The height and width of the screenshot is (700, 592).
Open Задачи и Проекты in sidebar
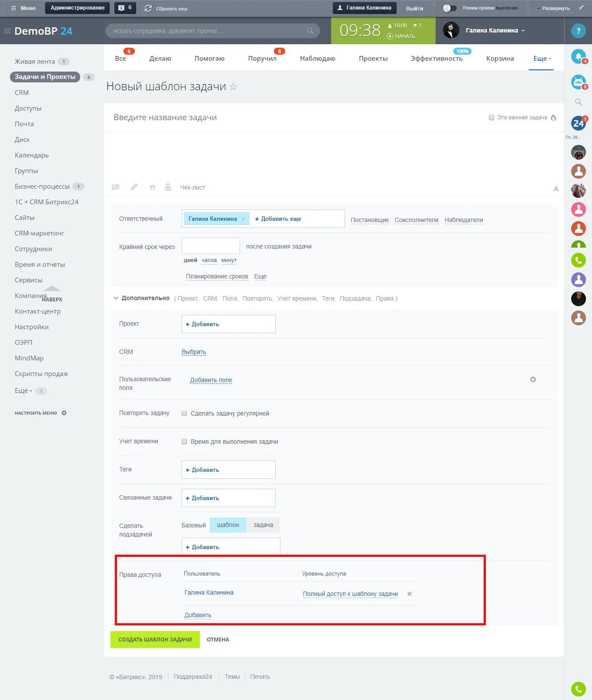pos(45,77)
